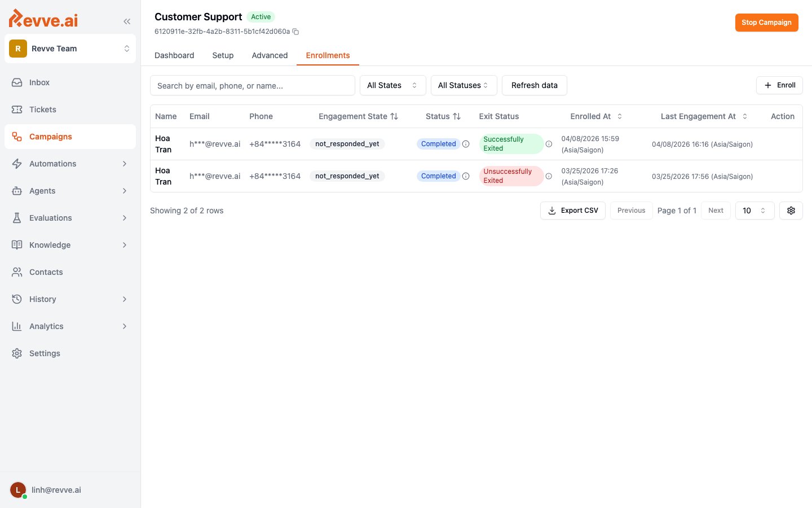Click the Agents robot icon
This screenshot has height=508, width=812.
pyautogui.click(x=17, y=191)
